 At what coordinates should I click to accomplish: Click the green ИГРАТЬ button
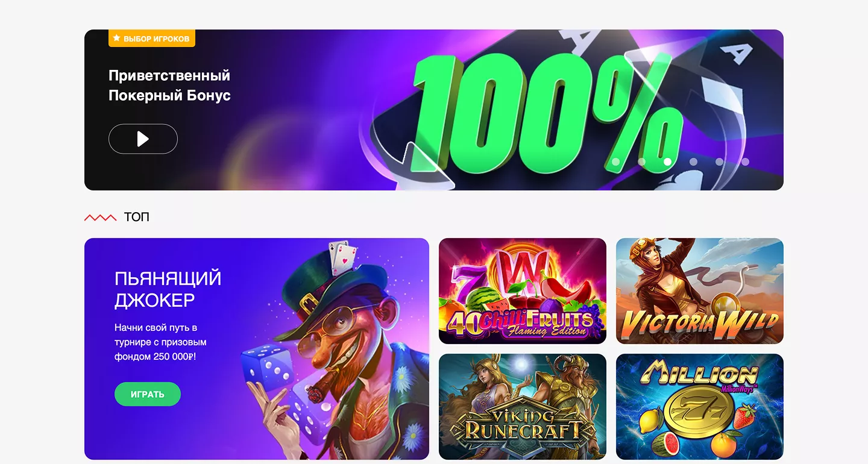click(148, 394)
